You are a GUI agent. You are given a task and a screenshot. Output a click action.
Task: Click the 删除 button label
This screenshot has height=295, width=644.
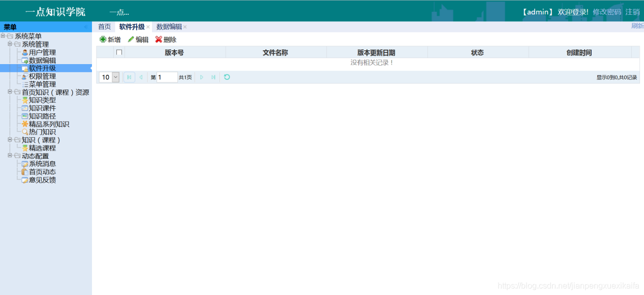(170, 39)
